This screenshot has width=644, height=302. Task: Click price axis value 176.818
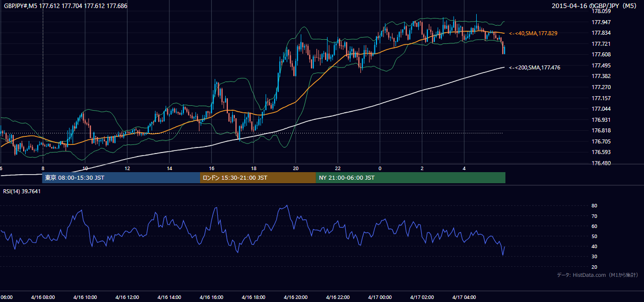point(601,130)
